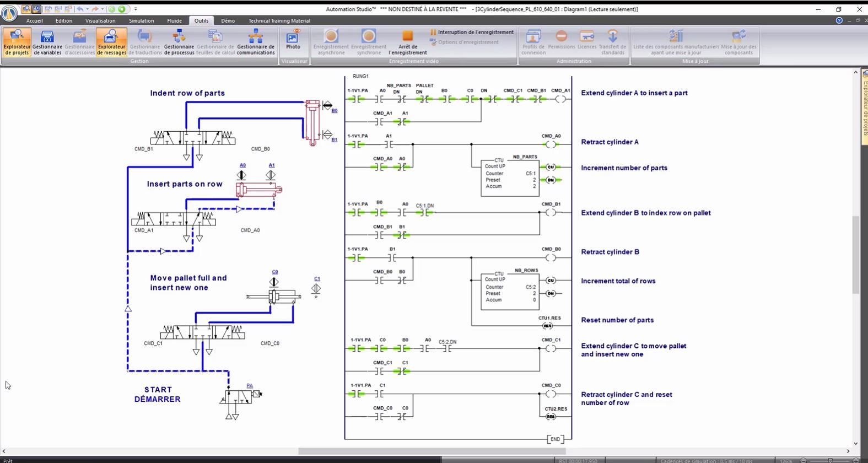The image size is (868, 463).
Task: Expand docked Explorateur de projets side panel
Action: pos(865,107)
